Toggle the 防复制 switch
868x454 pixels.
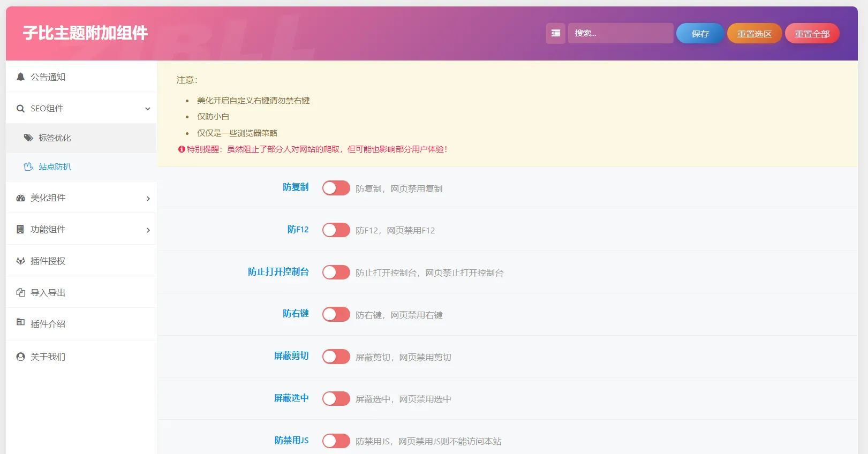point(336,188)
